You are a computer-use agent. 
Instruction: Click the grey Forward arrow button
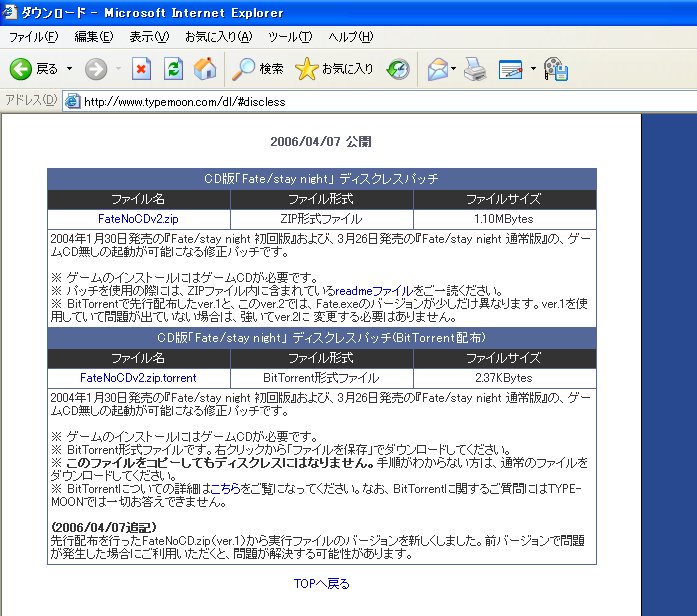(x=96, y=69)
